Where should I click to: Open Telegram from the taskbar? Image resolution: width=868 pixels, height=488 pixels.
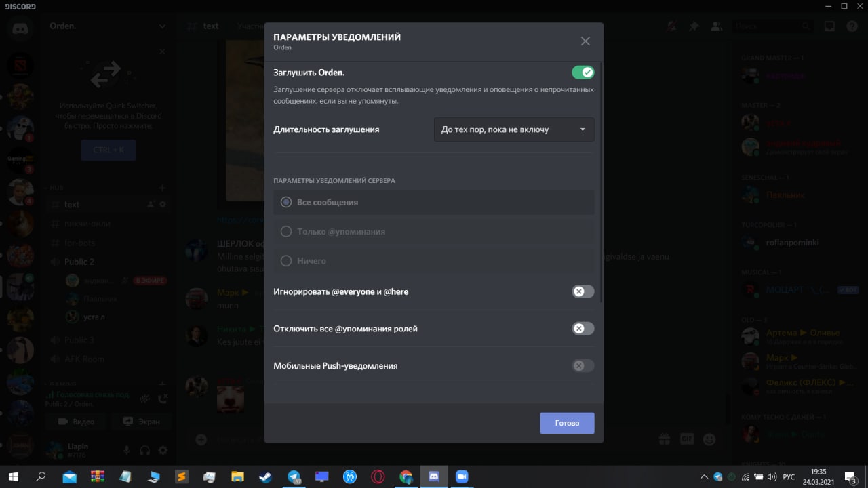pos(294,476)
